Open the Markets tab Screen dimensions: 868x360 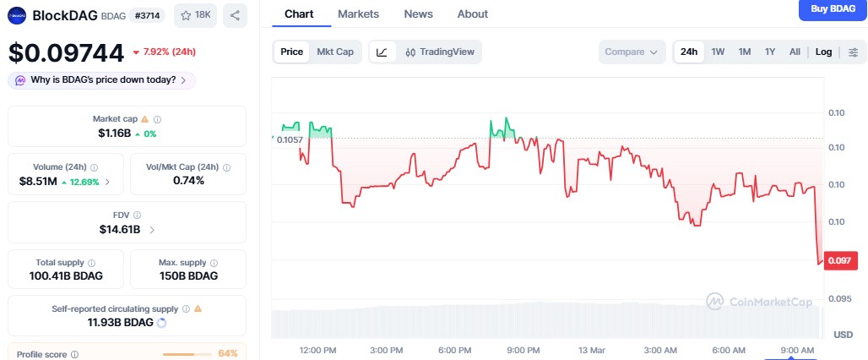tap(358, 14)
